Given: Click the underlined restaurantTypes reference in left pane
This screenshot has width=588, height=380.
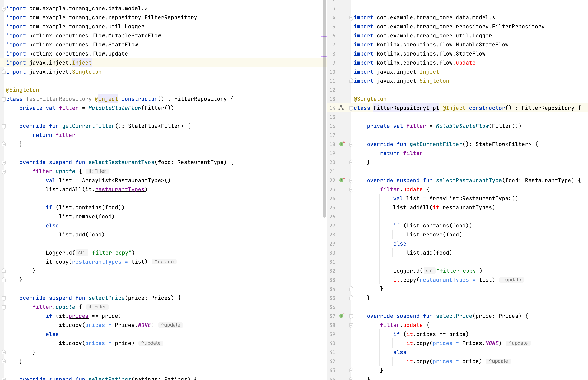Looking at the screenshot, I should [120, 189].
